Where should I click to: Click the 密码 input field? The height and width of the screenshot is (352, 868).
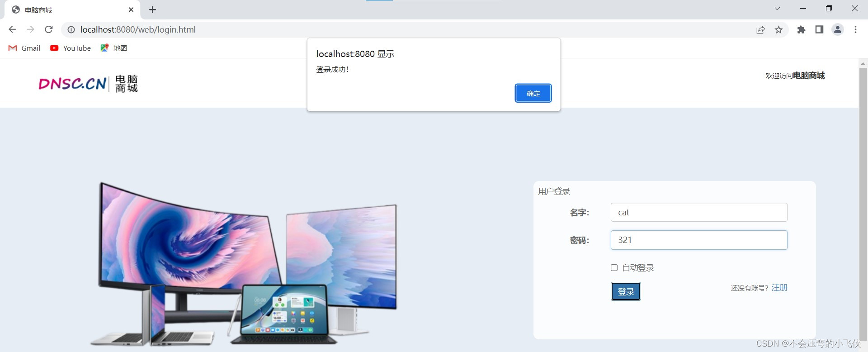[x=699, y=240]
